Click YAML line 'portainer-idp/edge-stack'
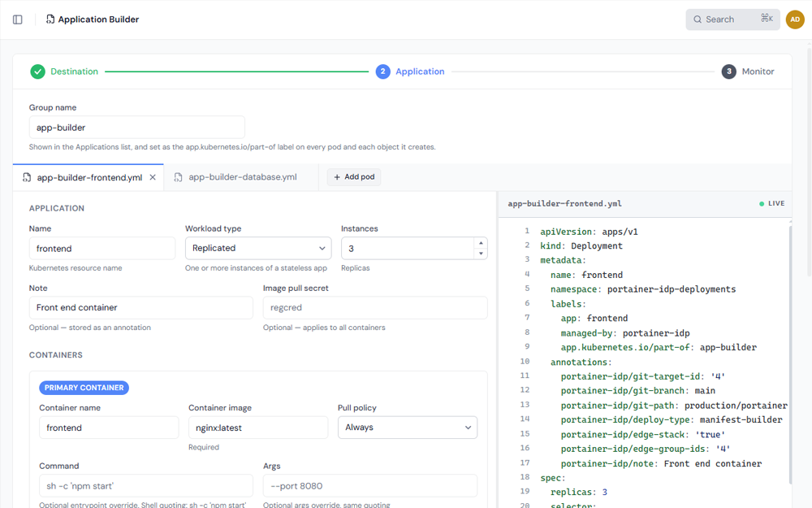The width and height of the screenshot is (812, 508). pyautogui.click(x=642, y=434)
